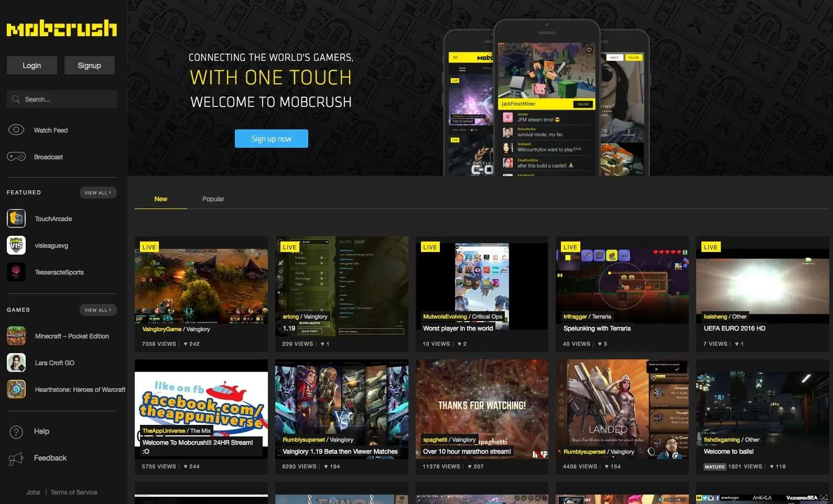Click the Sign up now button

point(272,139)
